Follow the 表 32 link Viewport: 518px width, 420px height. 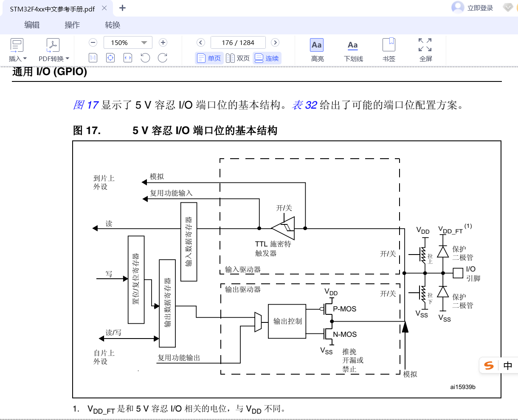305,105
